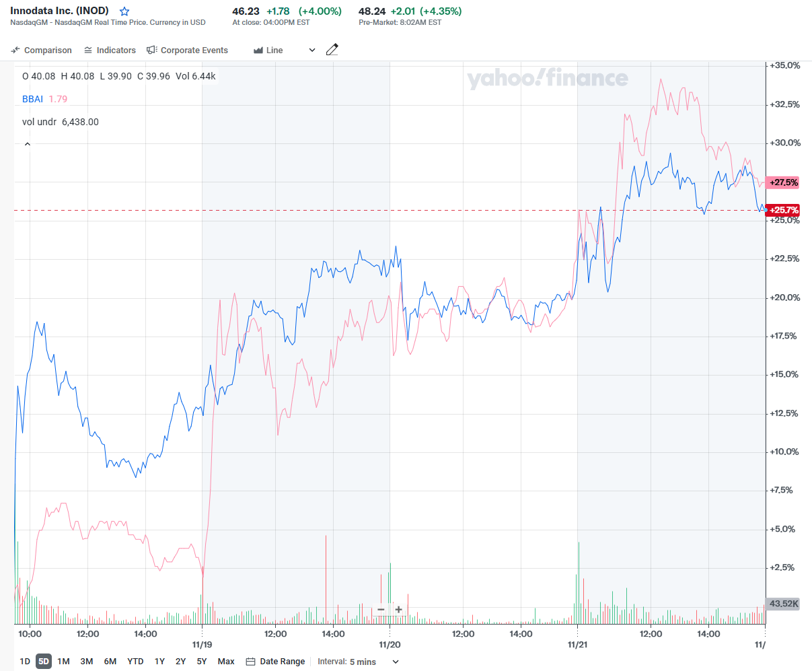Select the 1D range
The width and height of the screenshot is (812, 671).
[25, 662]
